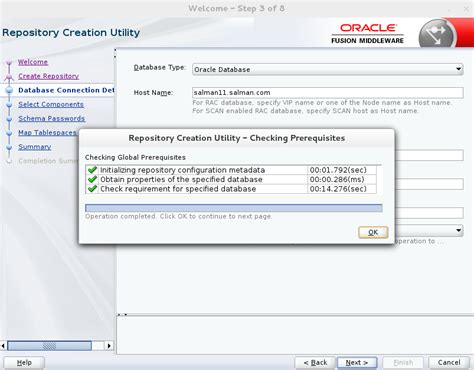Image resolution: width=474 pixels, height=370 pixels.
Task: Go to the Map Tablespaces step
Action: [47, 132]
